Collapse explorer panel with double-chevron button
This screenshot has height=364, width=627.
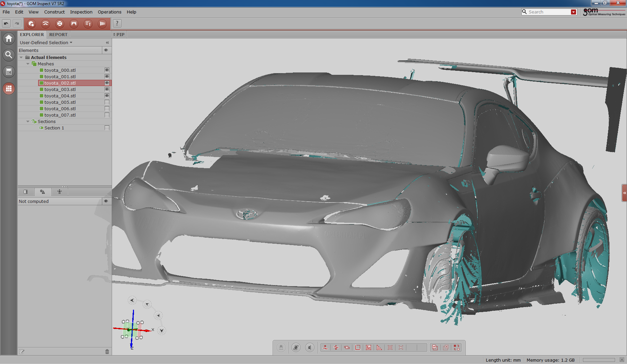(x=107, y=42)
